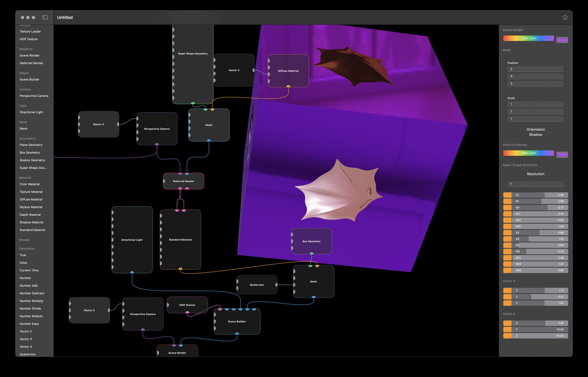Screen dimensions: 588x377
Task: Click Box Geometry's green output port
Action: click(x=312, y=253)
